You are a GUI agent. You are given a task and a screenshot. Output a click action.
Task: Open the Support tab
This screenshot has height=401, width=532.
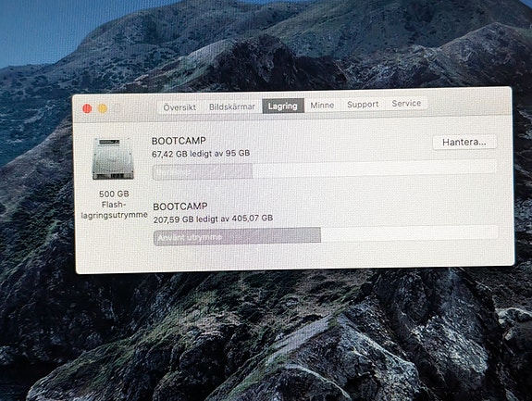(x=363, y=105)
